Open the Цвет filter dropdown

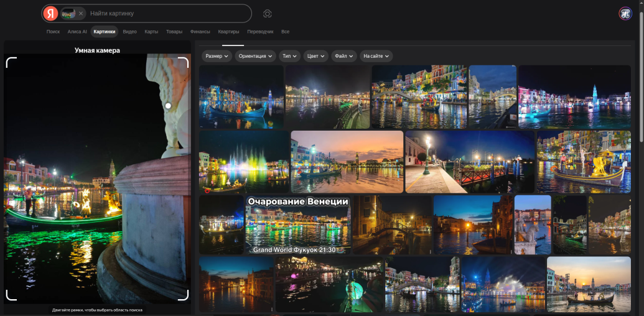(316, 56)
